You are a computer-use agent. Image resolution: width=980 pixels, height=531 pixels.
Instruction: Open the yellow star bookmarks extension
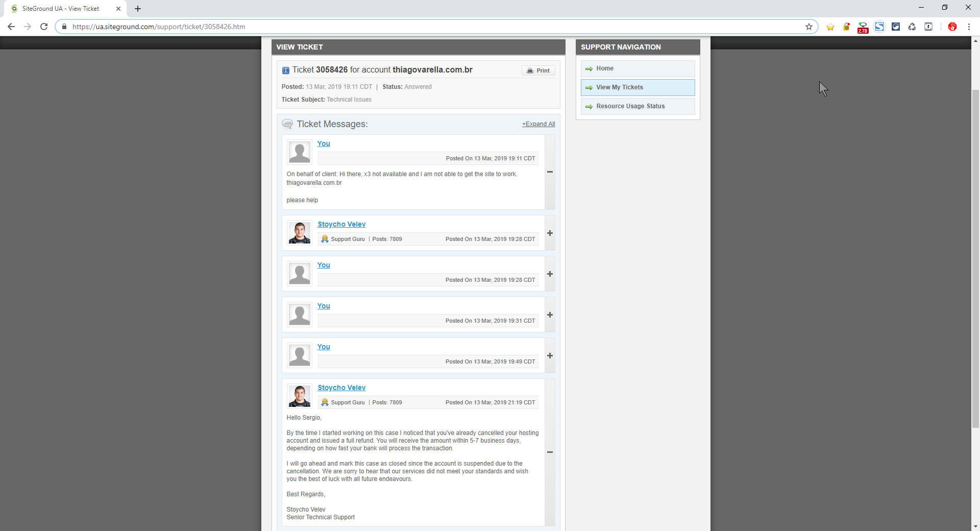click(x=830, y=27)
